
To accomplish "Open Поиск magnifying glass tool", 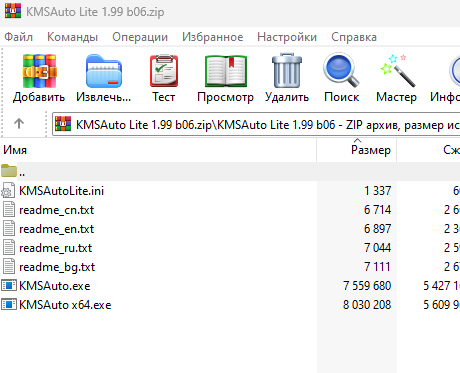I will point(341,70).
